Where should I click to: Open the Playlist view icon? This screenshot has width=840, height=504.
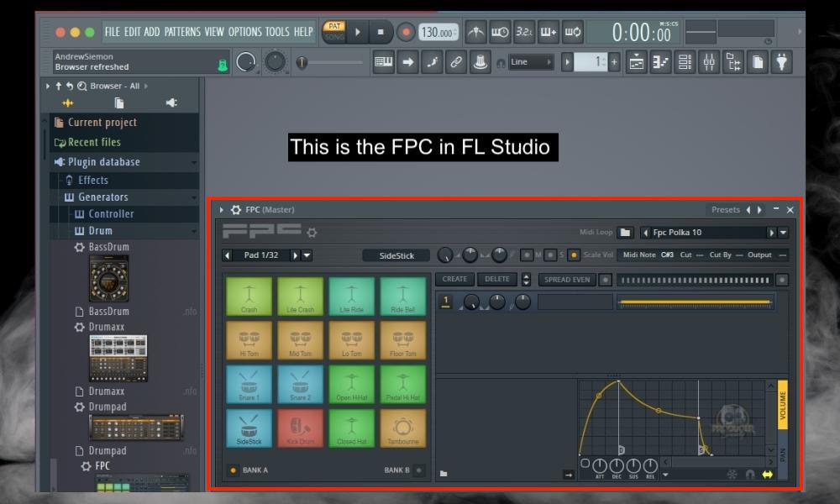coord(637,62)
